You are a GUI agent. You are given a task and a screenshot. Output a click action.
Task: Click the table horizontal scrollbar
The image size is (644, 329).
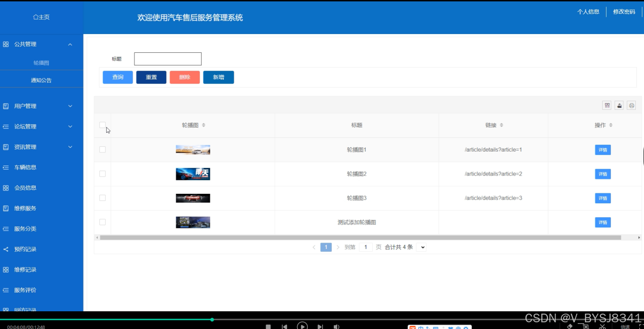tap(360, 237)
